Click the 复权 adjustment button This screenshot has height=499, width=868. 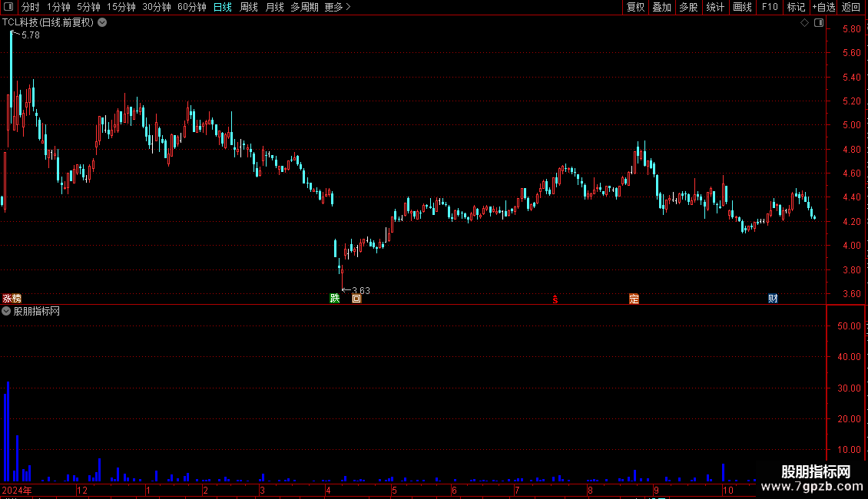point(635,7)
